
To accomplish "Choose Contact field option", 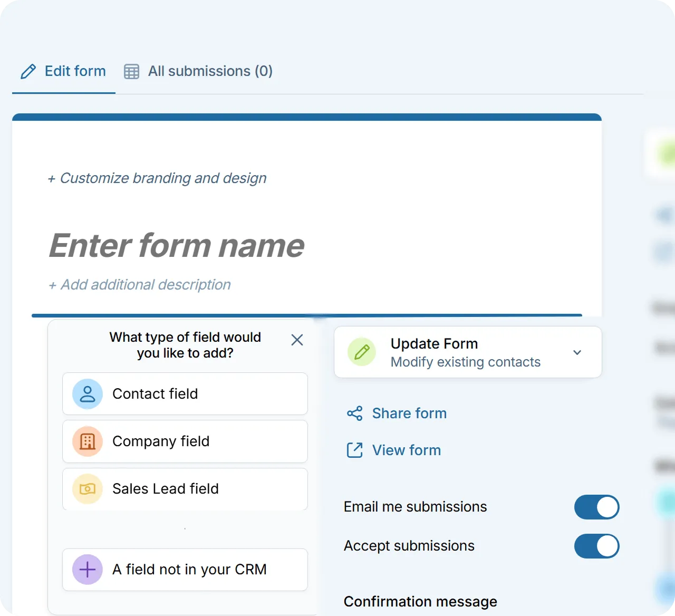I will coord(185,394).
